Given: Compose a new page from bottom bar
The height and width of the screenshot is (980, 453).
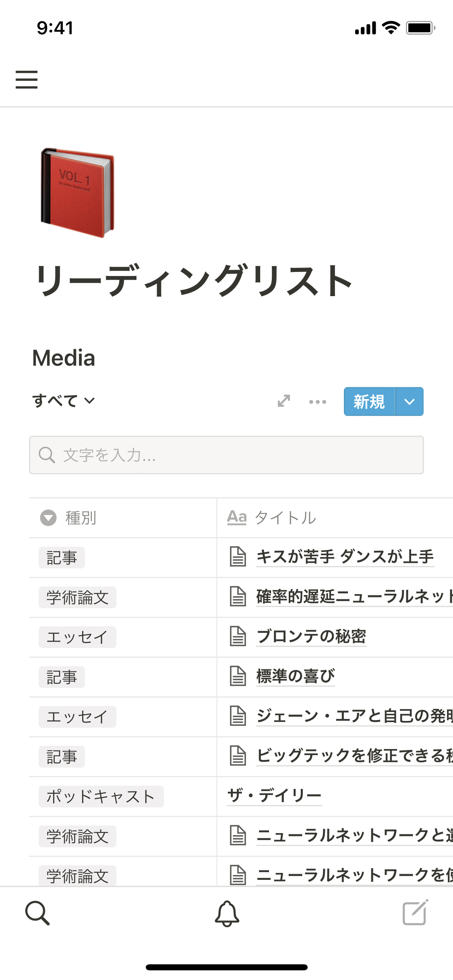Looking at the screenshot, I should point(415,912).
